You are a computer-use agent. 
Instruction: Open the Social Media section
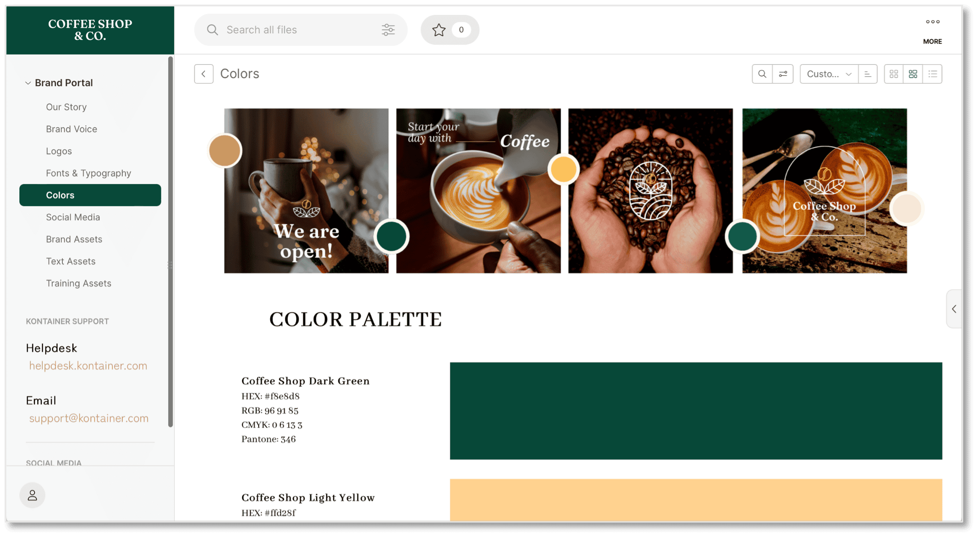tap(72, 217)
